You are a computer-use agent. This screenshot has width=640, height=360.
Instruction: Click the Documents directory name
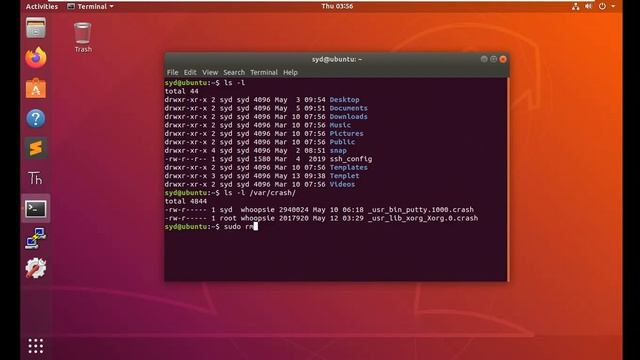[x=349, y=108]
